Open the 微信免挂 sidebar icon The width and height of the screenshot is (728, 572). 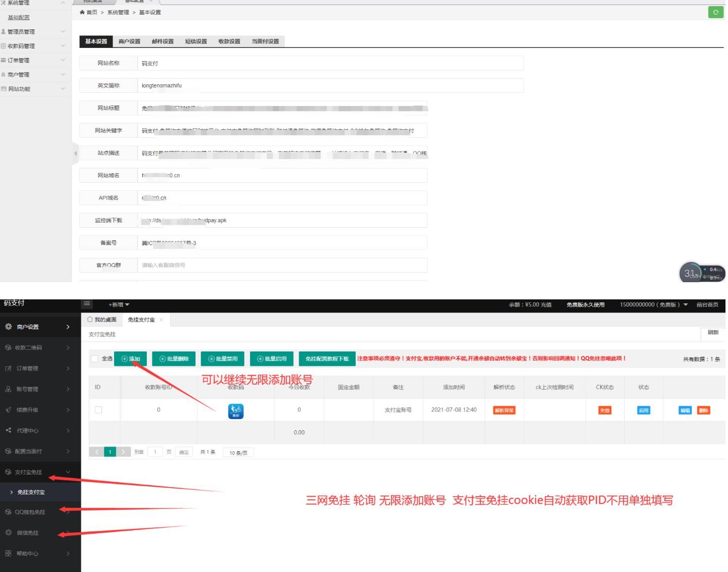point(9,533)
